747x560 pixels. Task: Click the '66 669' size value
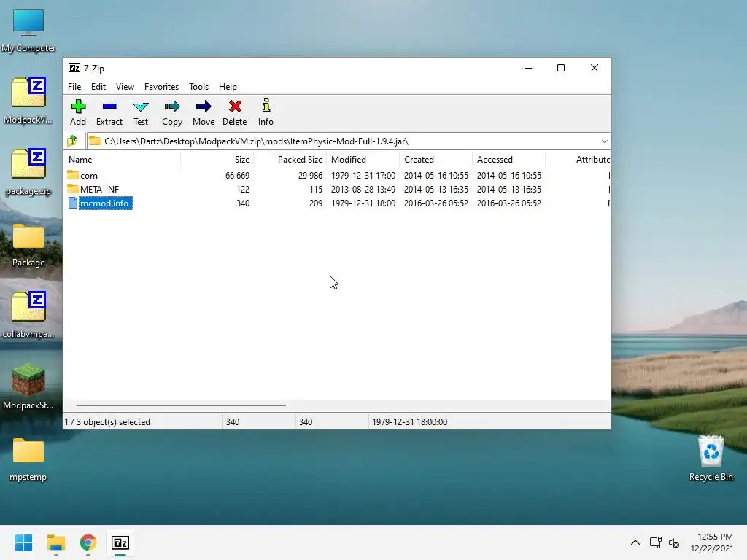click(x=237, y=175)
